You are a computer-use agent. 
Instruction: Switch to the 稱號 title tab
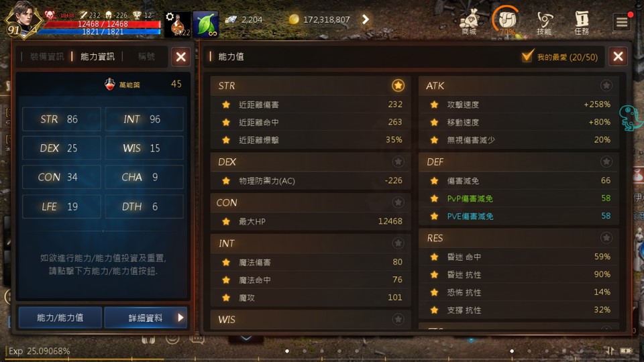(x=146, y=56)
